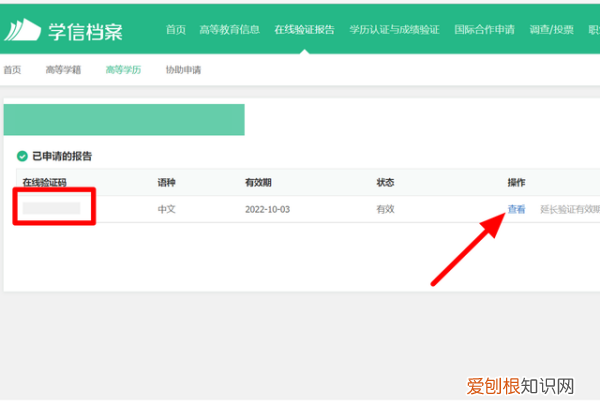Image resolution: width=600 pixels, height=405 pixels.
Task: Click the 延长验证有效期 link
Action: (x=570, y=209)
